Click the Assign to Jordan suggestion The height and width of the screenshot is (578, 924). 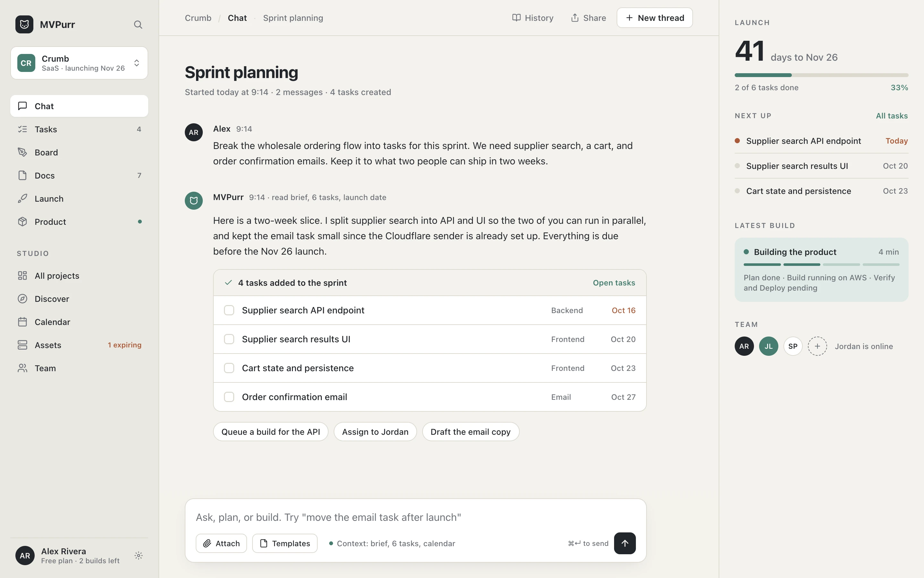(x=375, y=432)
